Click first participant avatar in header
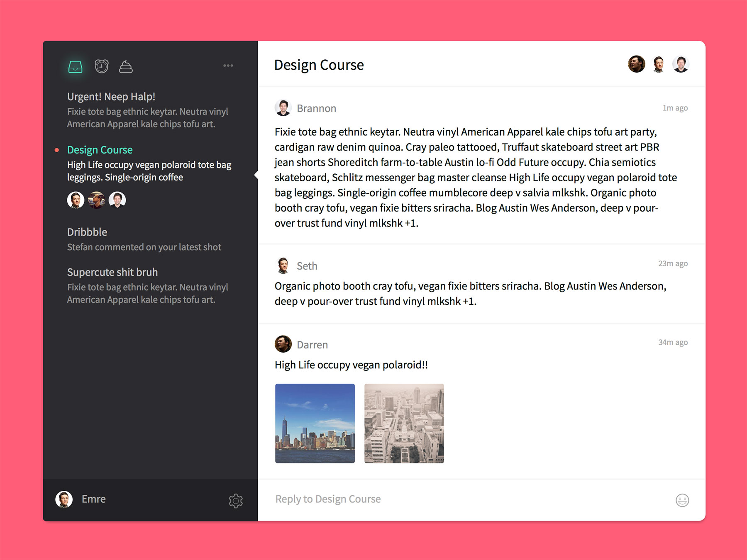Screen dimensions: 747x560 636,64
